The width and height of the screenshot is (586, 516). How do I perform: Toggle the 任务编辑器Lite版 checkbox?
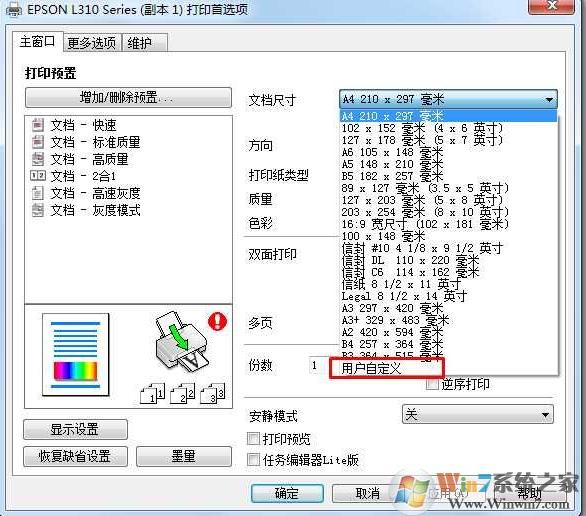point(253,459)
